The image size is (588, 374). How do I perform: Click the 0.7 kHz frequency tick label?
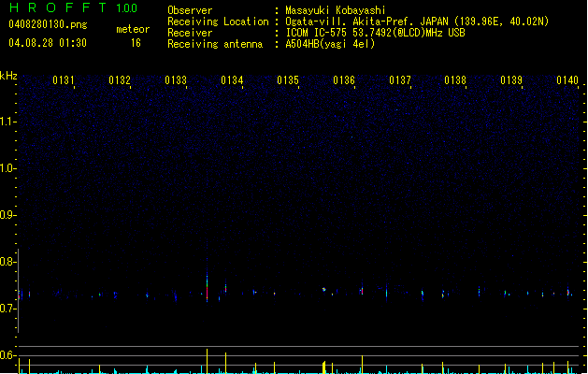7,308
